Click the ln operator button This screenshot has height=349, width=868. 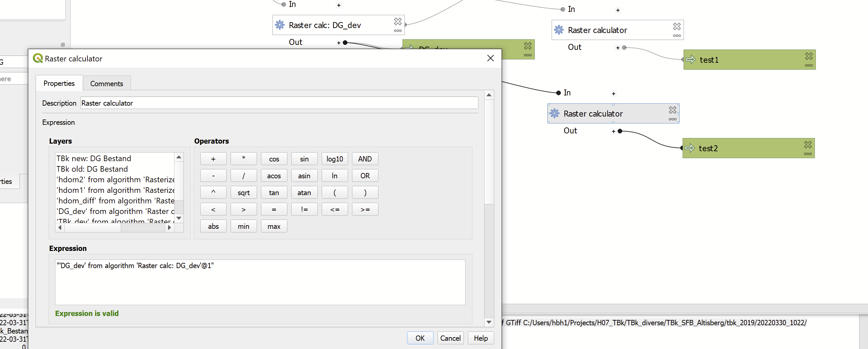click(335, 176)
